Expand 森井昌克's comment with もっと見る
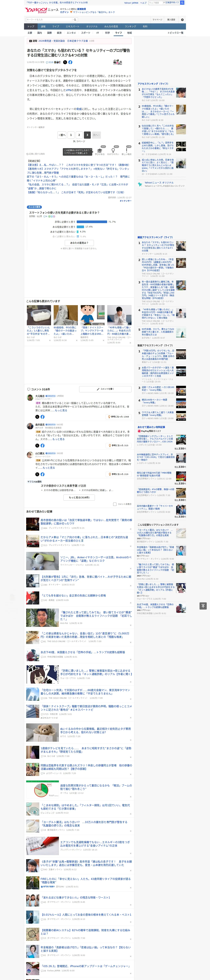This screenshot has height=980, width=210. pos(58,439)
